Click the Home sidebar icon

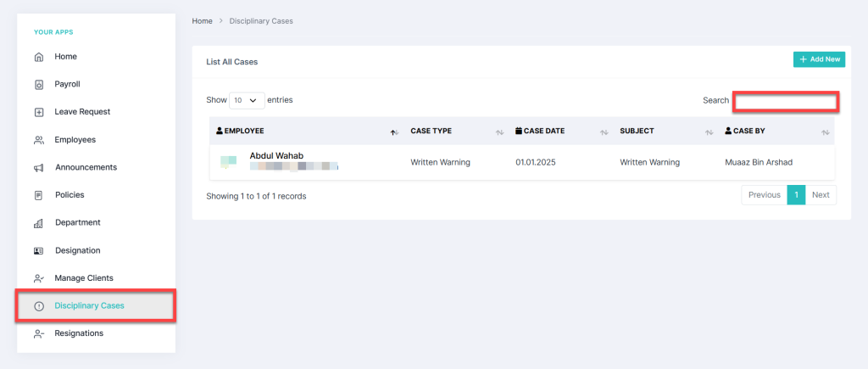[39, 57]
